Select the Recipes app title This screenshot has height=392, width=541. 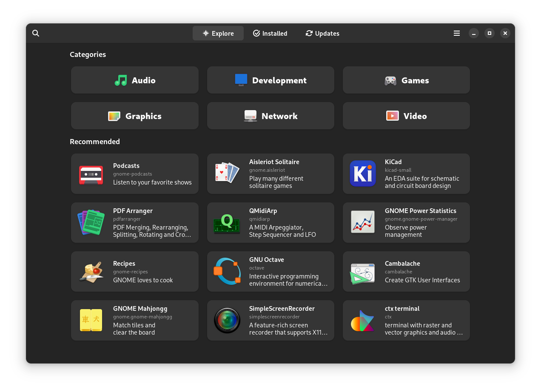tap(124, 264)
